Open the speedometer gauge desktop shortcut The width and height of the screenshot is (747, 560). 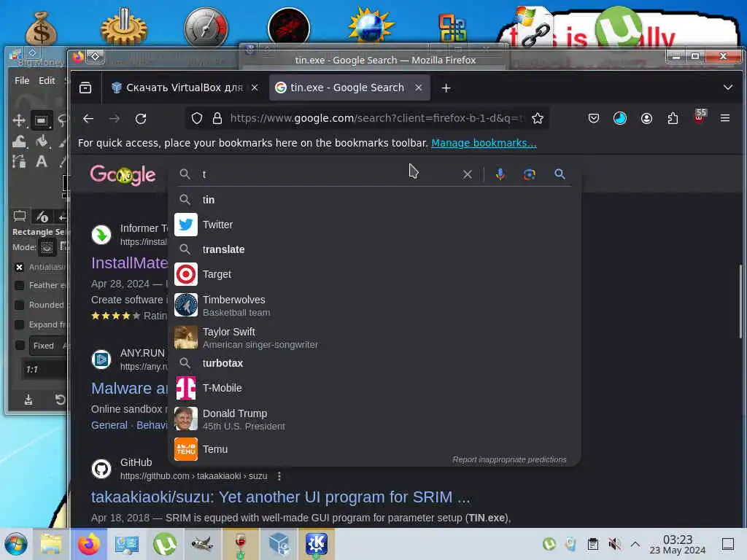206,28
